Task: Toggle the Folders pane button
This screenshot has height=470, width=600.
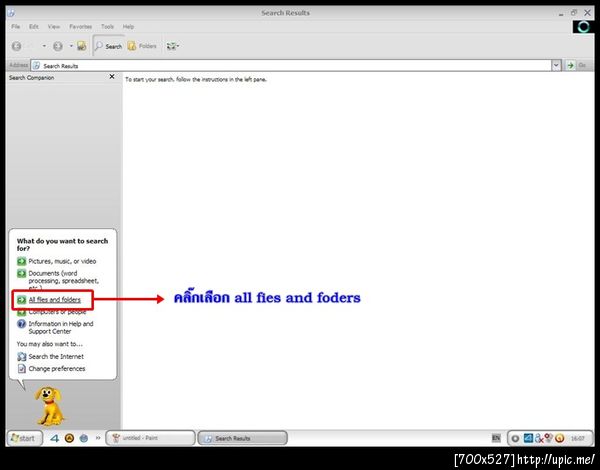Action: (142, 46)
